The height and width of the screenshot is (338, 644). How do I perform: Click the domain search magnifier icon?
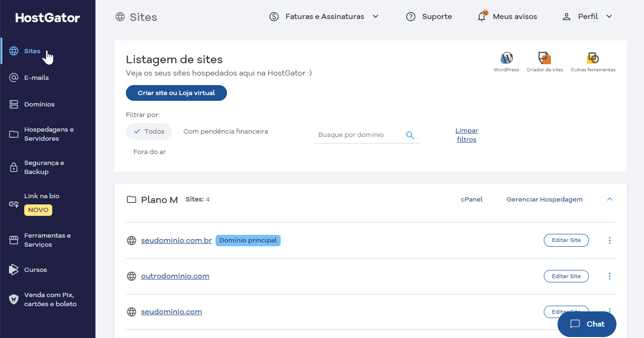pyautogui.click(x=410, y=135)
